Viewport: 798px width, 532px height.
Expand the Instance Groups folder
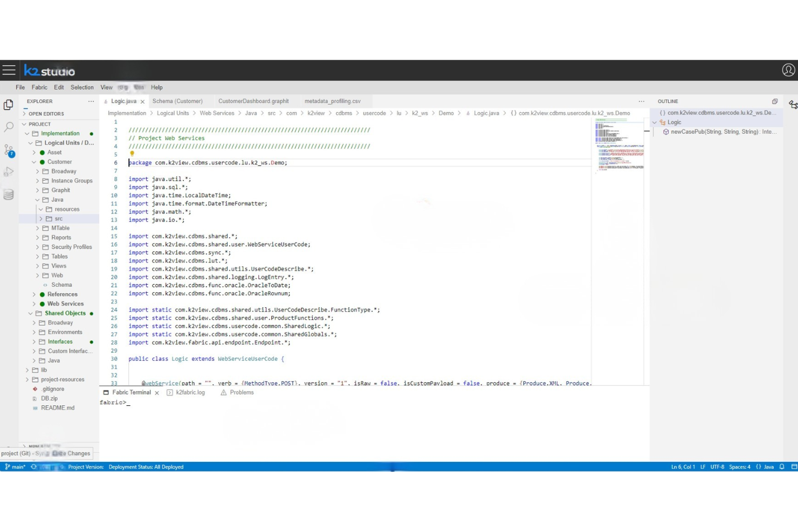click(37, 181)
